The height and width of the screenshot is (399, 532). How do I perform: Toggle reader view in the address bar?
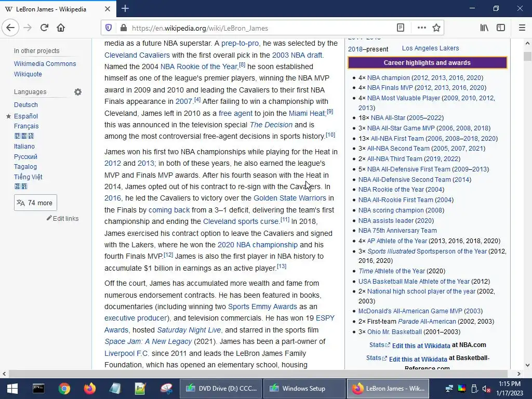pyautogui.click(x=401, y=28)
